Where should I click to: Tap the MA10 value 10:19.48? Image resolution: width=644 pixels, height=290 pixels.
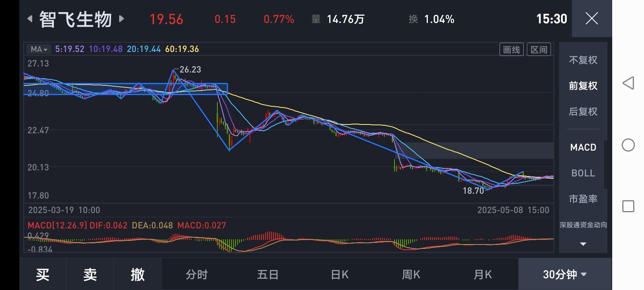tap(105, 49)
